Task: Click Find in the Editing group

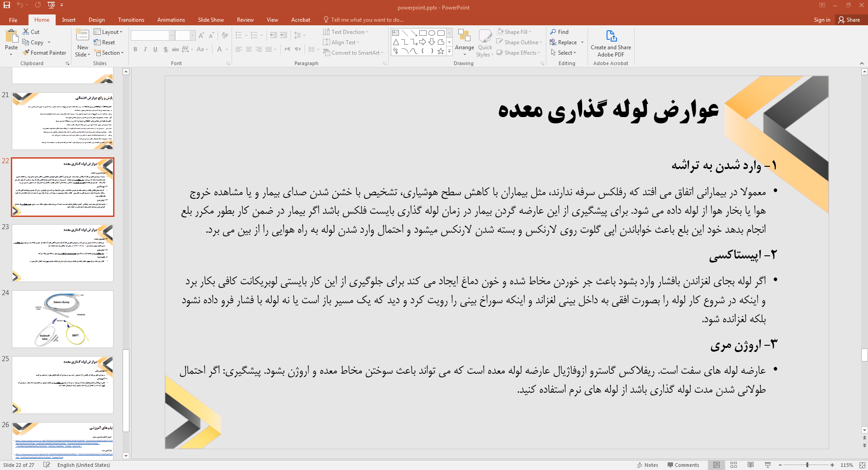Action: [x=560, y=32]
